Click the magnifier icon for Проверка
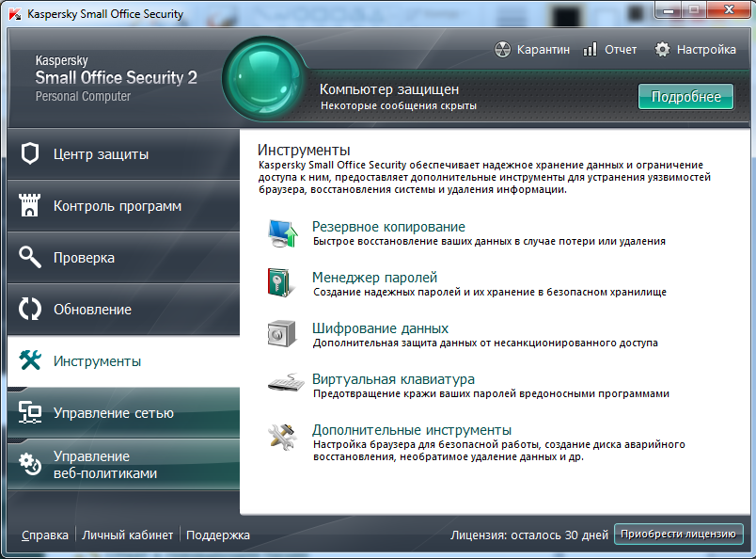The width and height of the screenshot is (756, 559). point(29,257)
